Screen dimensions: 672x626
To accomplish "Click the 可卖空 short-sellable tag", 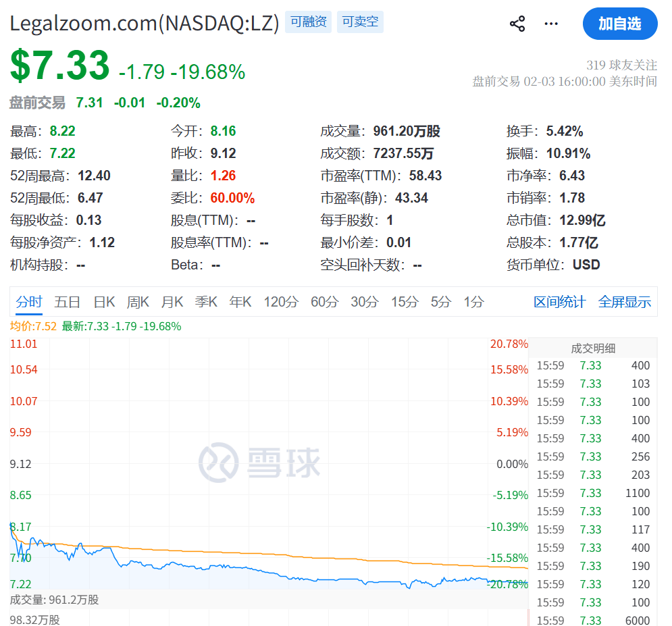I will 360,22.
